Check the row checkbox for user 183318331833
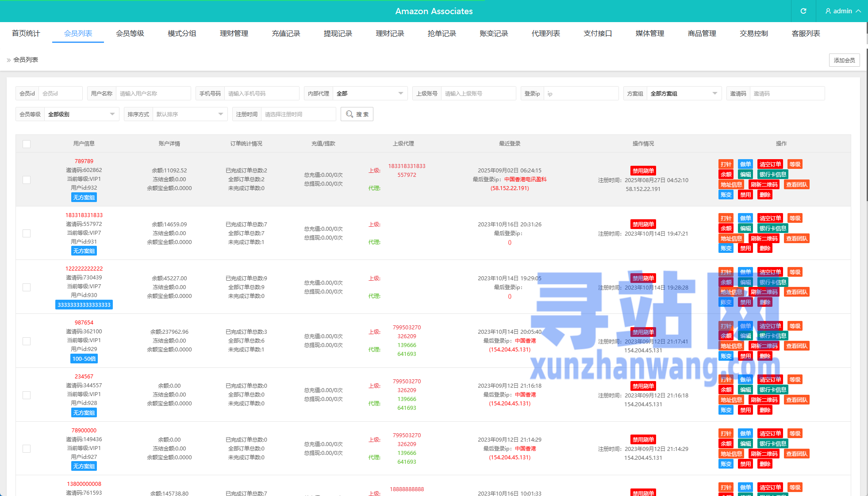 click(27, 233)
